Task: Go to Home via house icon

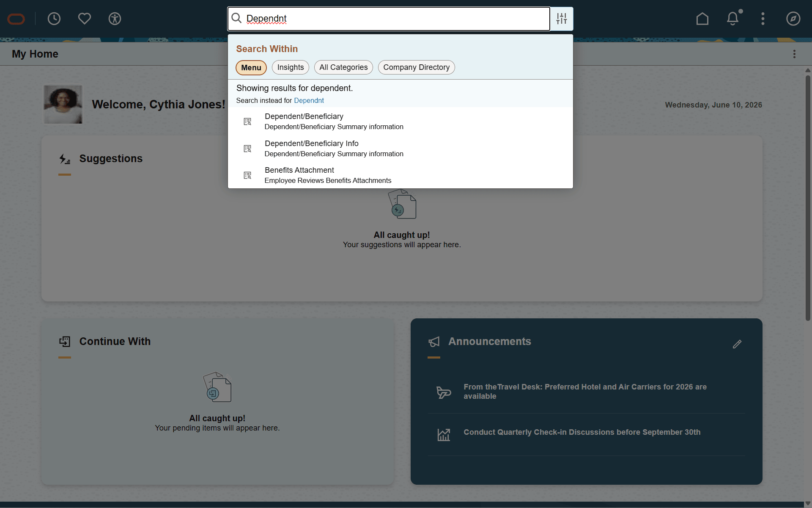Action: (x=702, y=19)
